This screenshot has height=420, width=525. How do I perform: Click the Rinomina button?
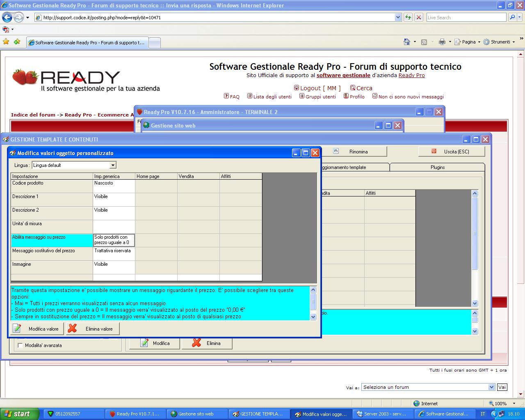pos(354,152)
